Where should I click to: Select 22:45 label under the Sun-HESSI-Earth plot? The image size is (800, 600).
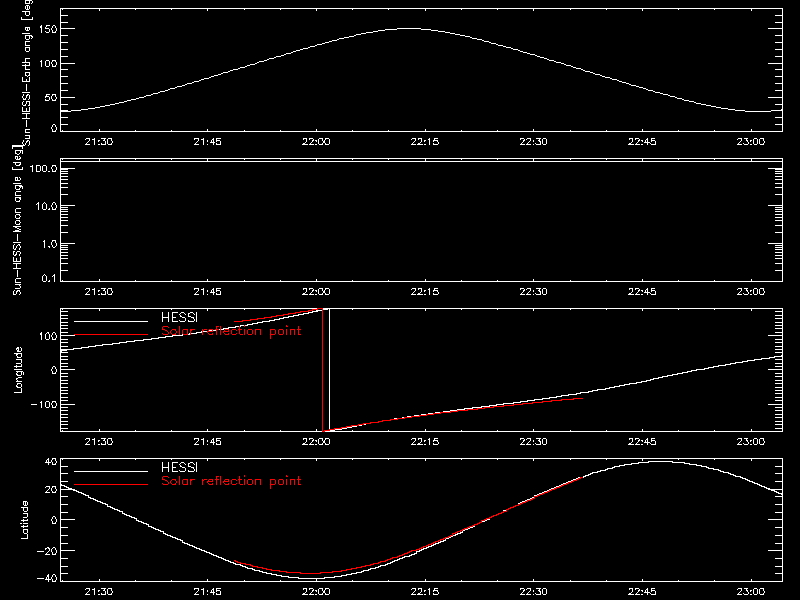pos(642,142)
